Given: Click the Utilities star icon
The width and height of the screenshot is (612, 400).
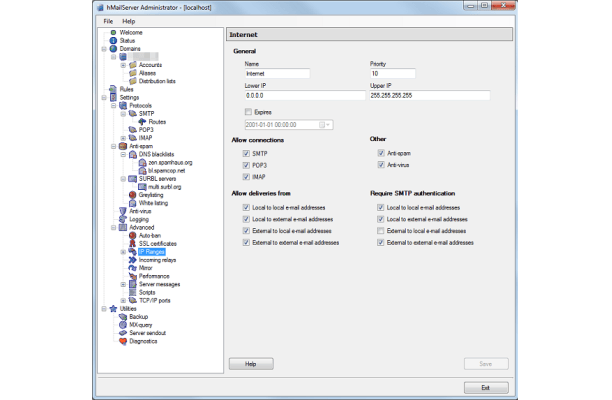Looking at the screenshot, I should click(113, 309).
